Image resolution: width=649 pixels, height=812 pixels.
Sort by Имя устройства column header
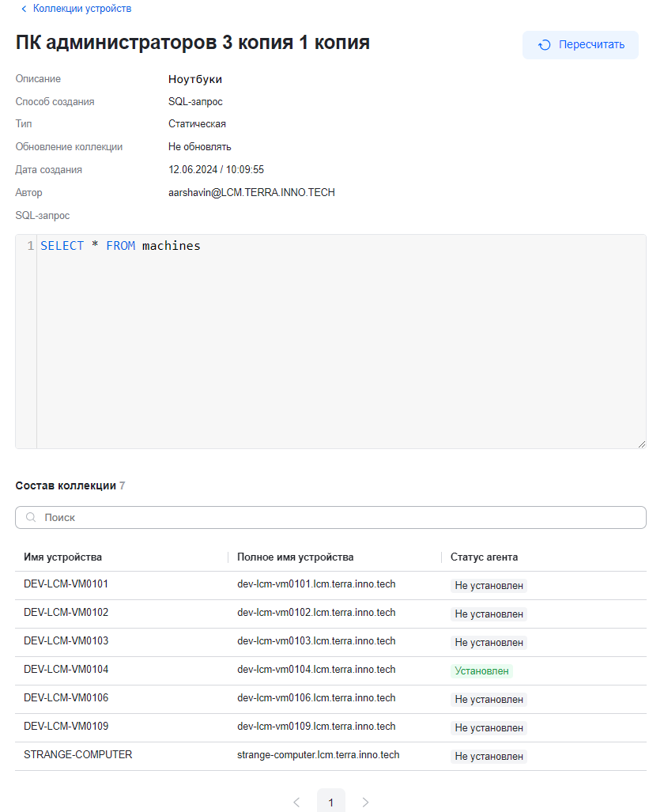(63, 557)
